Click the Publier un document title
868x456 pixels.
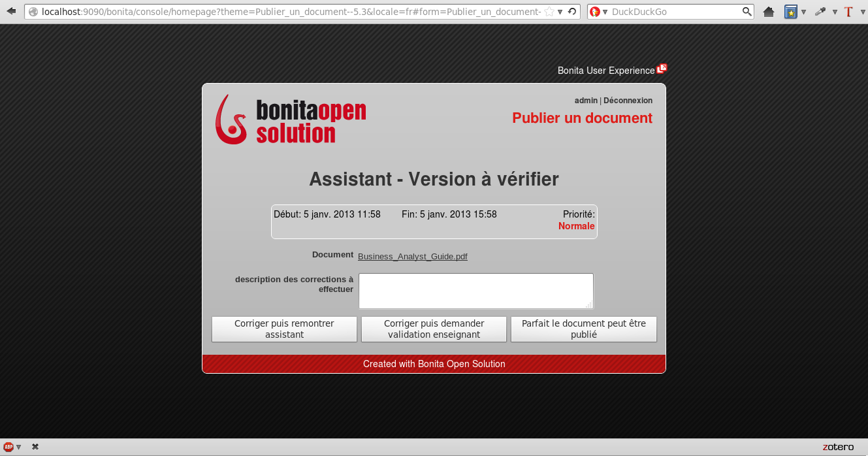[582, 118]
